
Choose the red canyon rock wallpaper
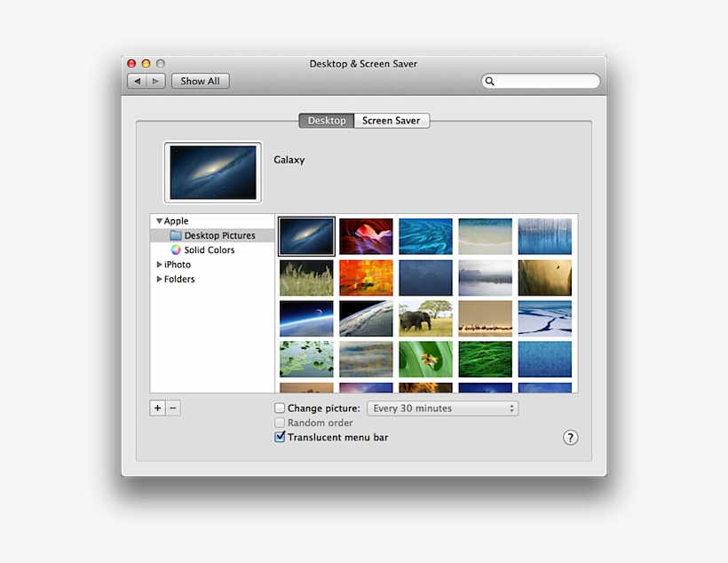pyautogui.click(x=366, y=236)
